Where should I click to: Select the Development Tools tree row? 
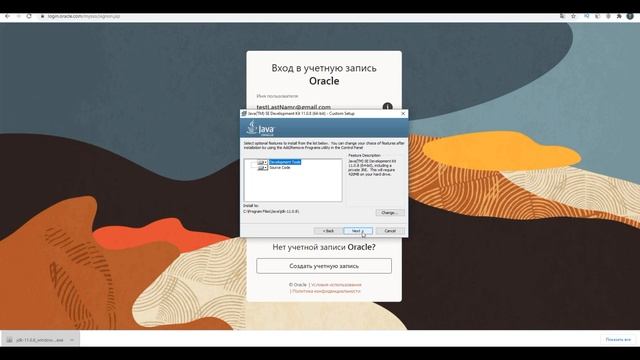point(285,162)
